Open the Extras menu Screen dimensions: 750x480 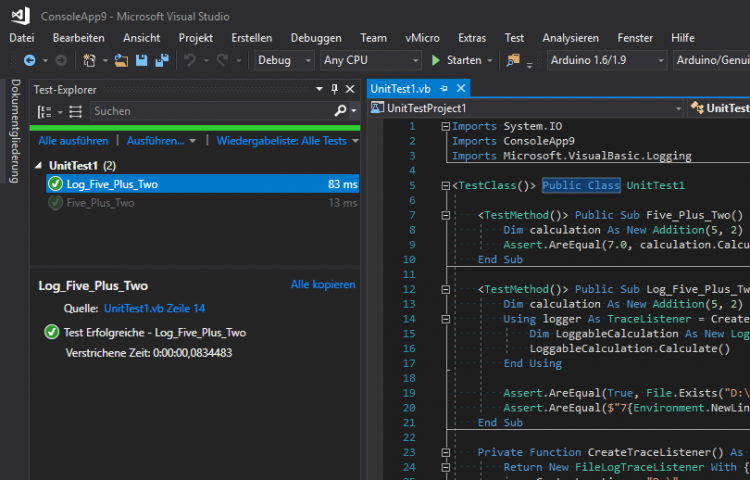(x=472, y=38)
